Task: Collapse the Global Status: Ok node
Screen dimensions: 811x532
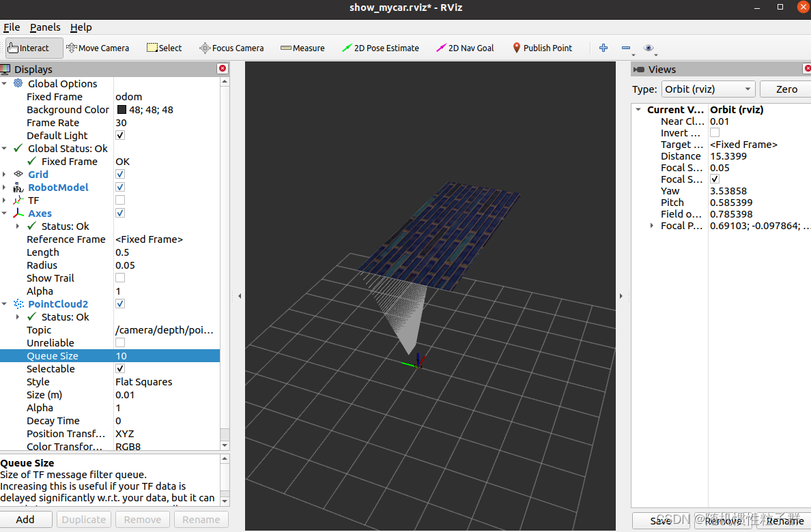Action: (5, 149)
